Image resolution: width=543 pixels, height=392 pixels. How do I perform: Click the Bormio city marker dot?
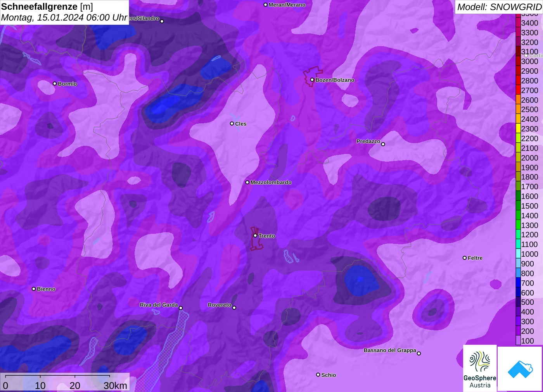pos(55,84)
